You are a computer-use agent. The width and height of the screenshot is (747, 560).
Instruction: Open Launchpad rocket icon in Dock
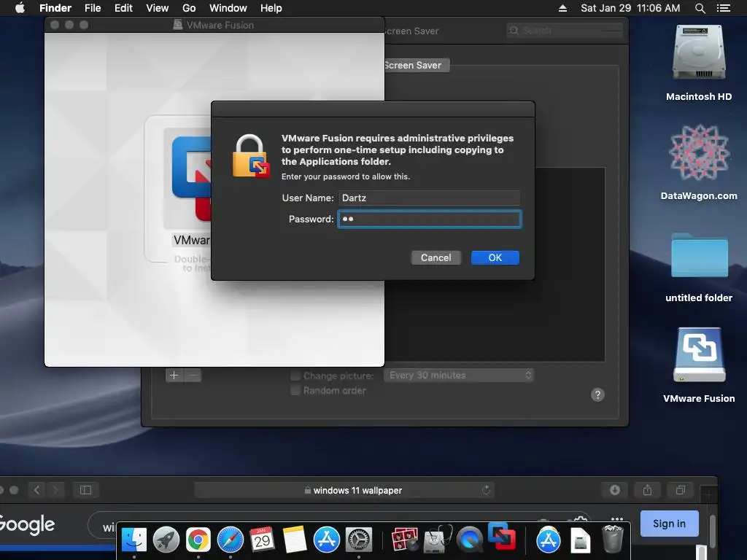tap(166, 540)
